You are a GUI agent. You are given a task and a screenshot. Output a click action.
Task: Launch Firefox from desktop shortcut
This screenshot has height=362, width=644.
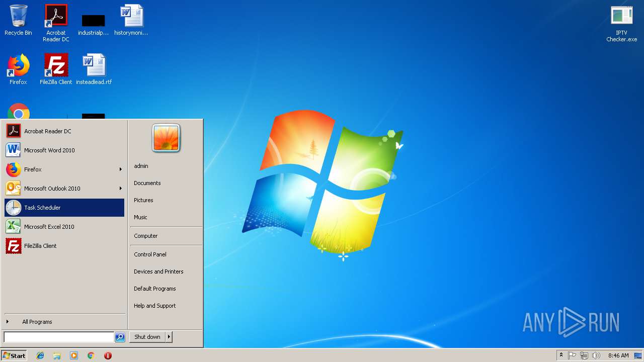pyautogui.click(x=18, y=69)
